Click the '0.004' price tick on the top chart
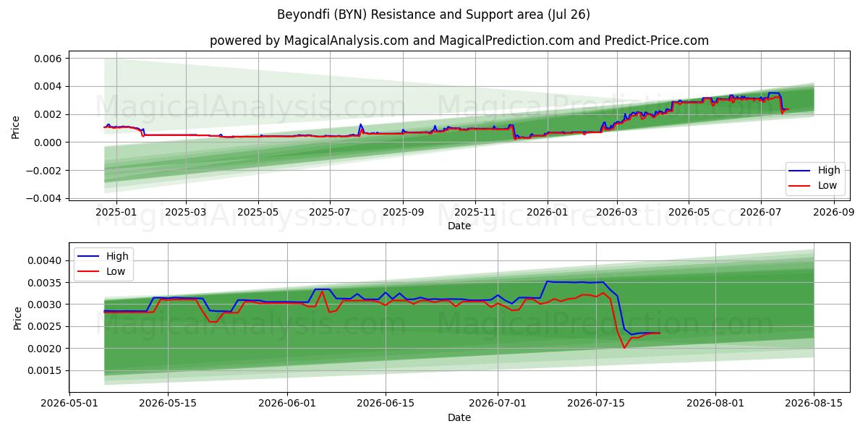The width and height of the screenshot is (868, 434). (50, 86)
